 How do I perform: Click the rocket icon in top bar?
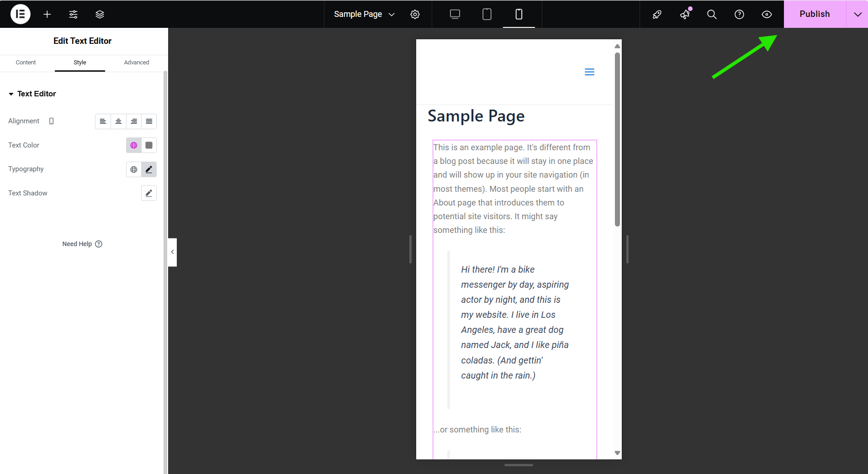tap(657, 14)
